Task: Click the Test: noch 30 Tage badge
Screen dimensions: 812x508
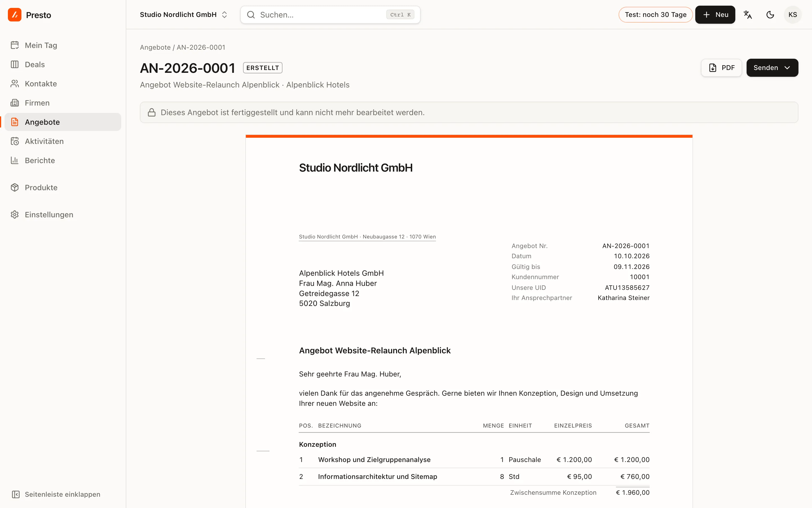Action: [x=655, y=15]
